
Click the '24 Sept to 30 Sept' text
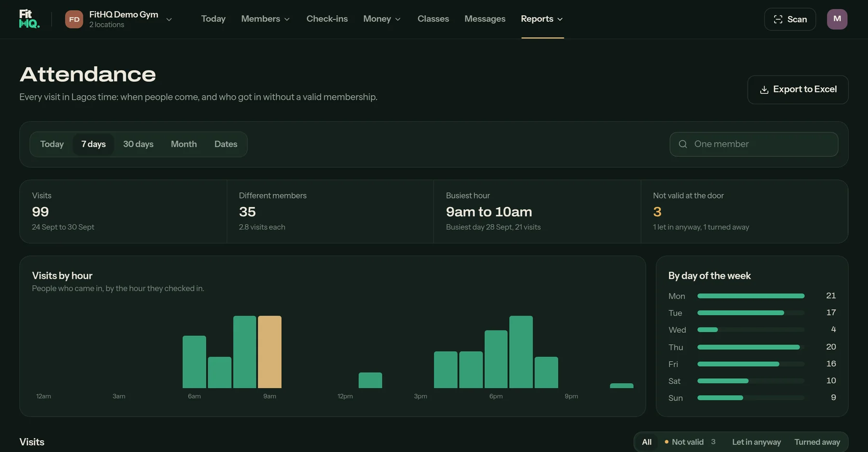coord(63,227)
